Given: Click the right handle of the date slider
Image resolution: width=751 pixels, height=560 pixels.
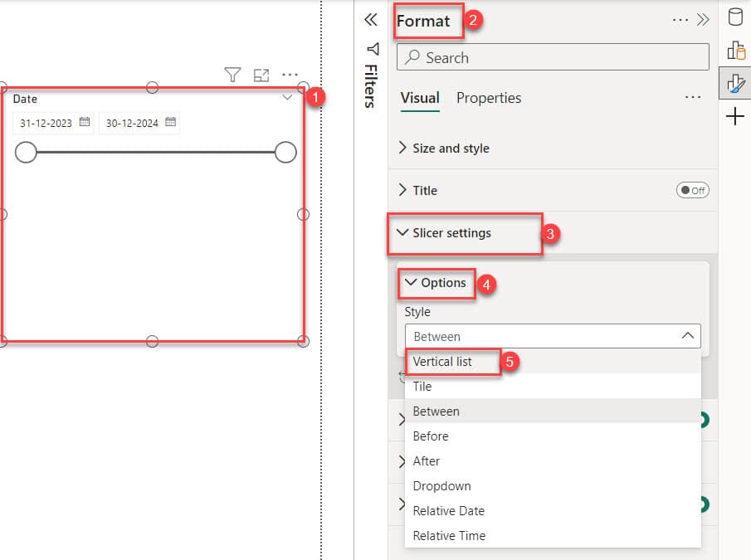Looking at the screenshot, I should point(285,152).
